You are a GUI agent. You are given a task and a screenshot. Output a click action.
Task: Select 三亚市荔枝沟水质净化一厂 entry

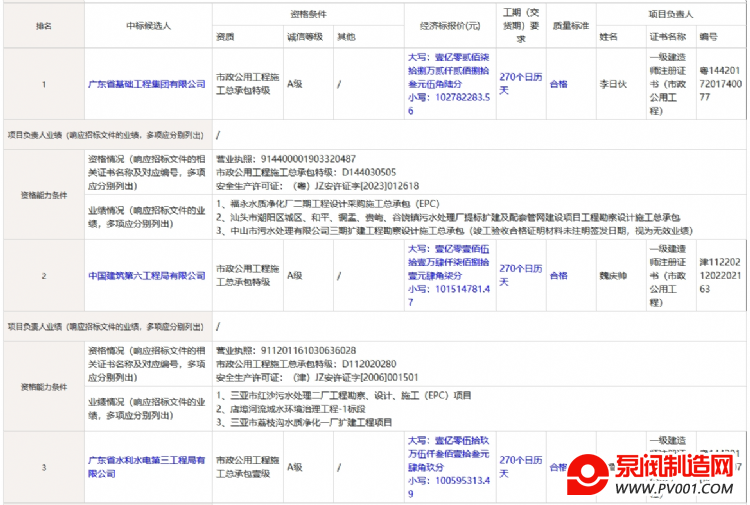pyautogui.click(x=304, y=422)
